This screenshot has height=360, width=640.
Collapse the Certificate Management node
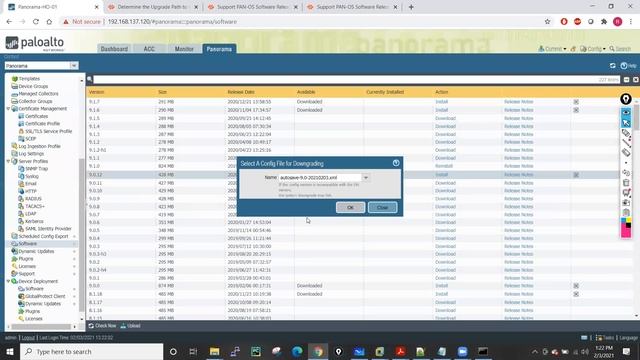8,109
